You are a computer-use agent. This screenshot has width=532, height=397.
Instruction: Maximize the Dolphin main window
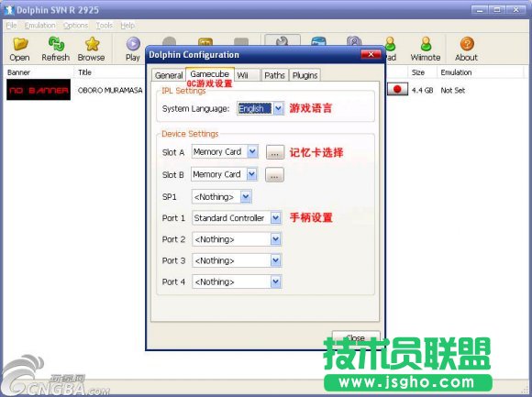(497, 10)
